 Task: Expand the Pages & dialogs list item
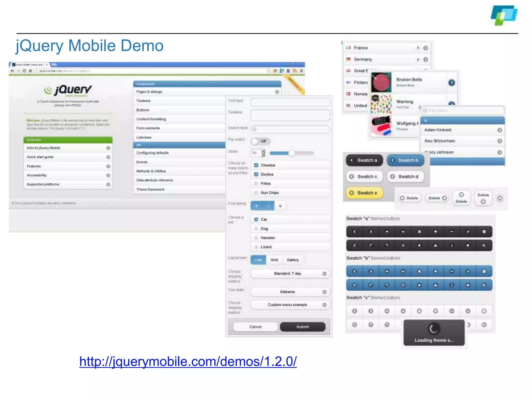click(x=207, y=92)
